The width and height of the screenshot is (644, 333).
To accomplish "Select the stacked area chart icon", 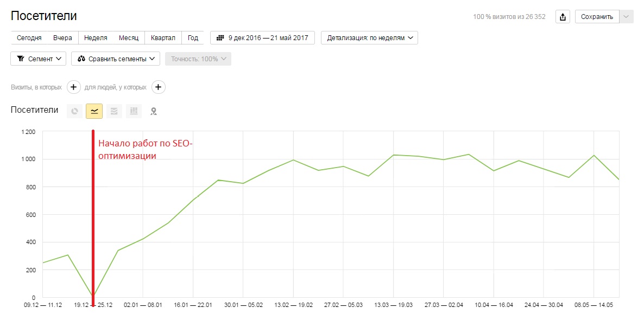I will coord(114,111).
